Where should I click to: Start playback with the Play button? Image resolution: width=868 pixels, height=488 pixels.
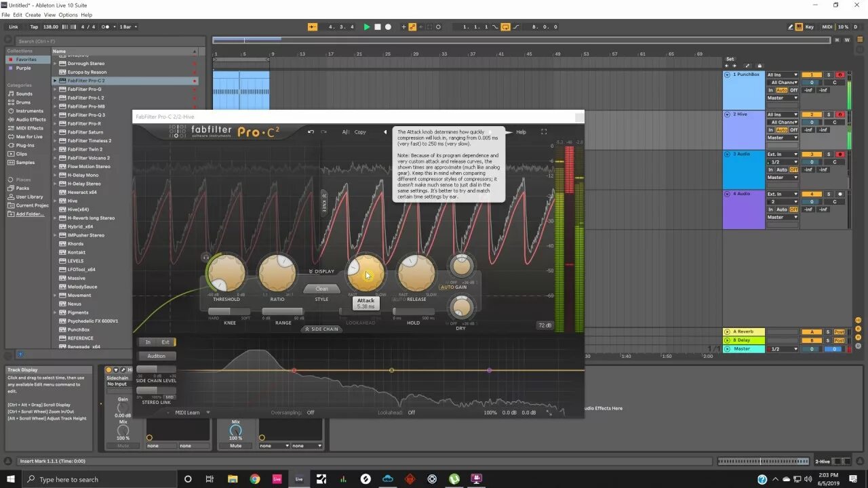(x=367, y=27)
